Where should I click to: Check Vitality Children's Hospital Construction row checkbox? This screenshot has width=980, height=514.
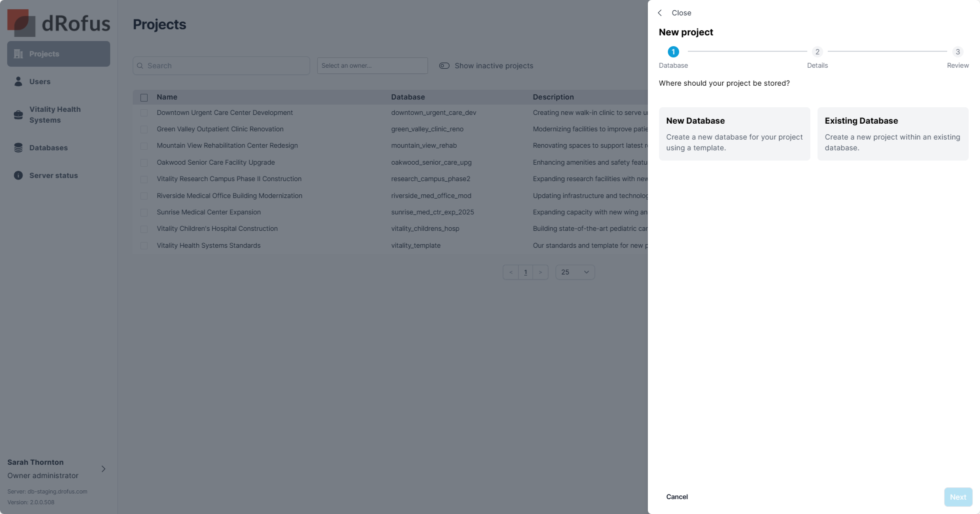point(144,229)
